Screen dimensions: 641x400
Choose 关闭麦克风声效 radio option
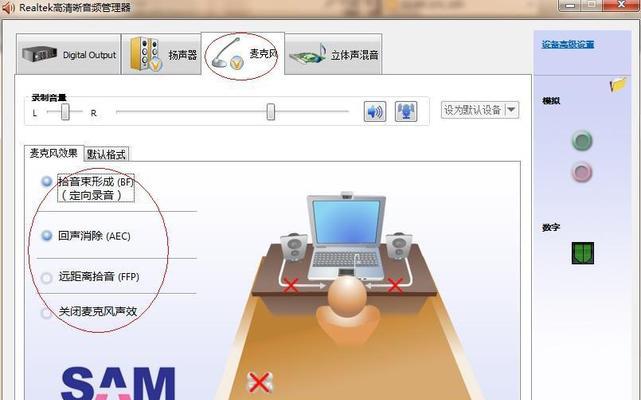[47, 313]
